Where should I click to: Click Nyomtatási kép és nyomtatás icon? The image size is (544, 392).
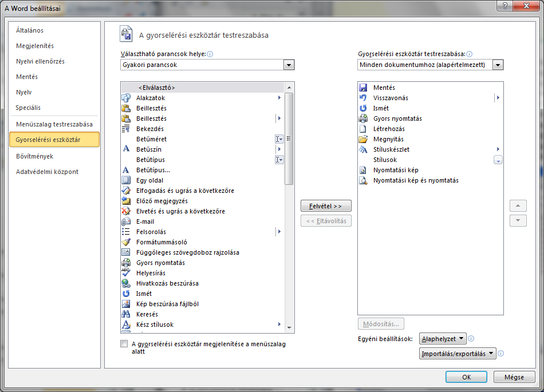(363, 180)
